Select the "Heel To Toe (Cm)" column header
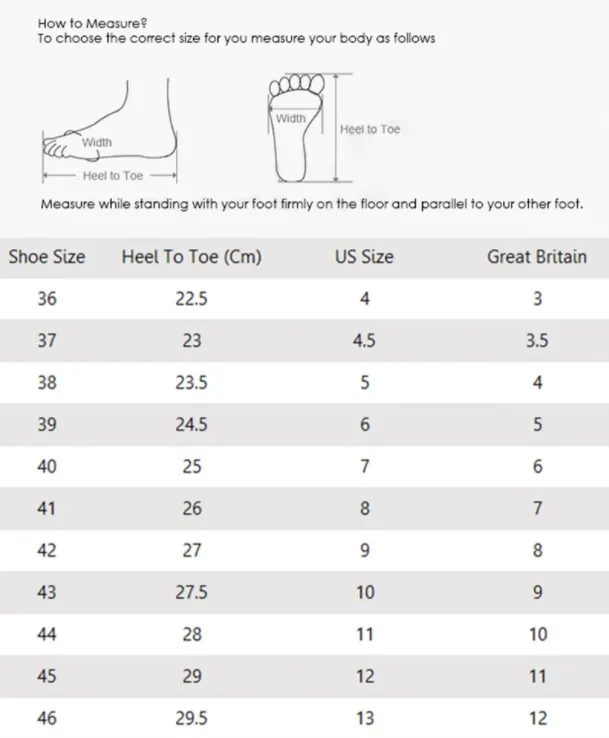Viewport: 609px width, 738px height. pos(191,257)
